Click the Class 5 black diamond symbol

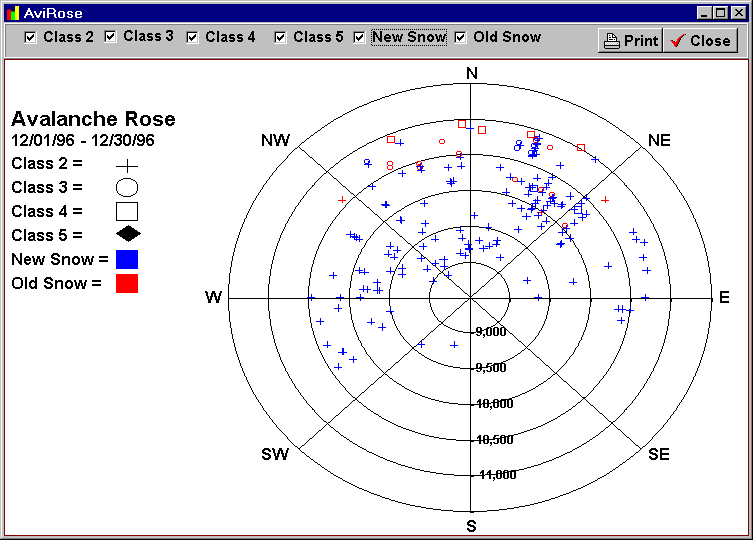pos(127,235)
